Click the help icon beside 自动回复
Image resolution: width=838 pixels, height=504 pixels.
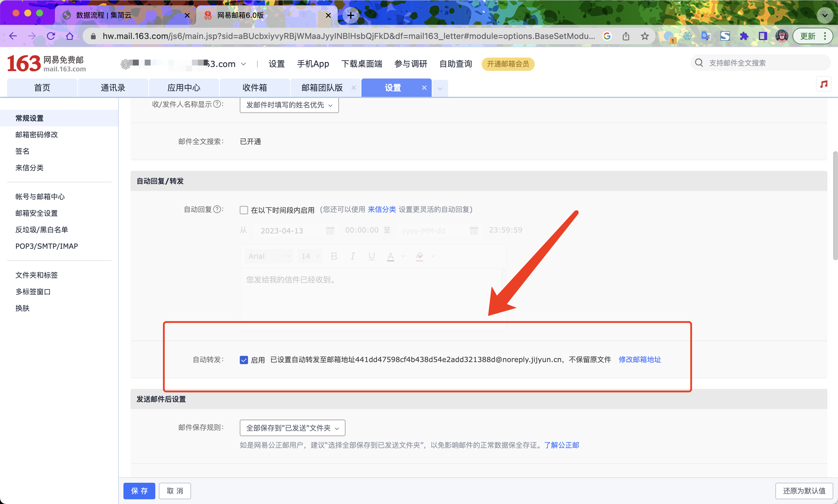tap(217, 209)
